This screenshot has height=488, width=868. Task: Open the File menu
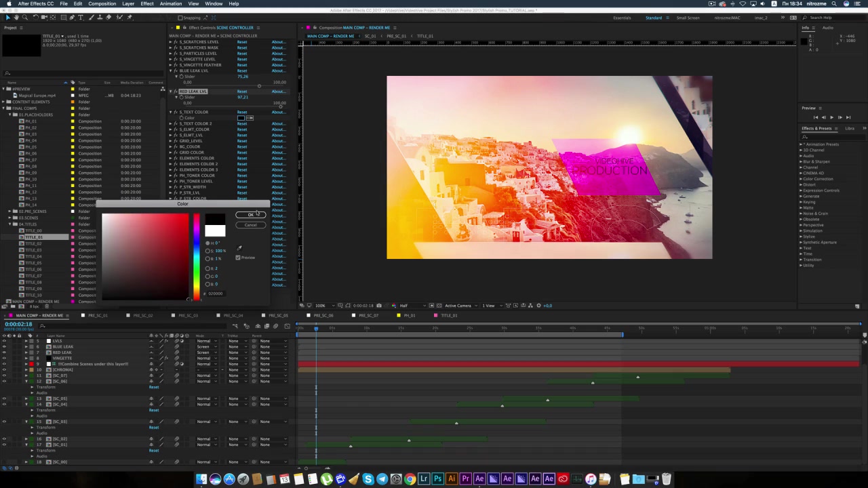(x=63, y=4)
